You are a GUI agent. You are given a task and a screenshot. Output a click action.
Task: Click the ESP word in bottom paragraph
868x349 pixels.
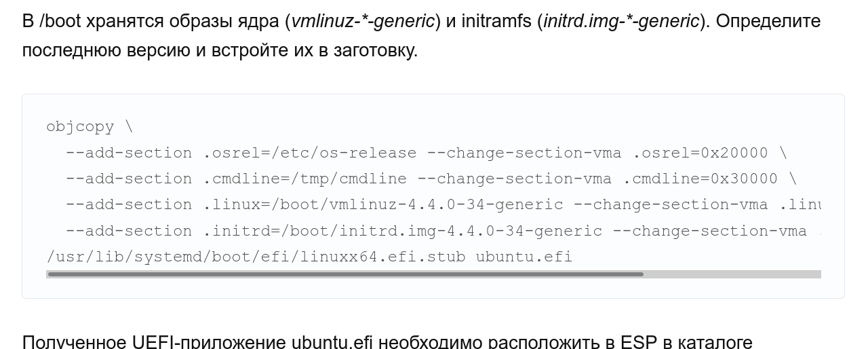[x=639, y=341]
